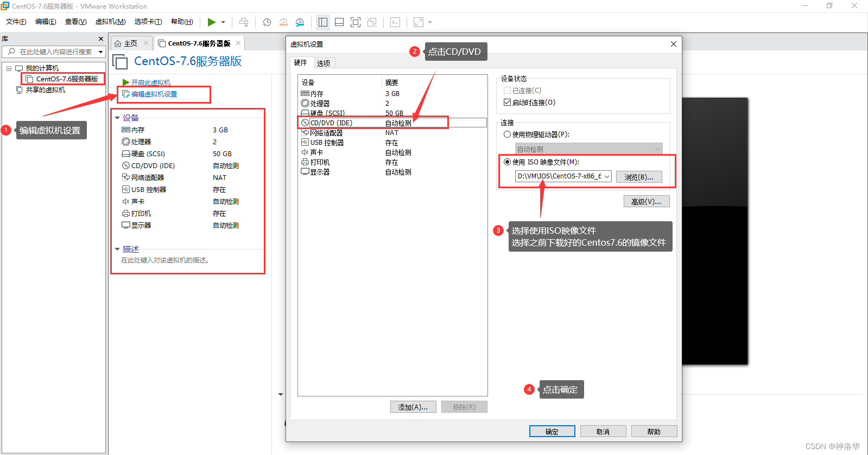Viewport: 868px width, 455px height.
Task: Open the 选项卡(T) menu
Action: 148,22
